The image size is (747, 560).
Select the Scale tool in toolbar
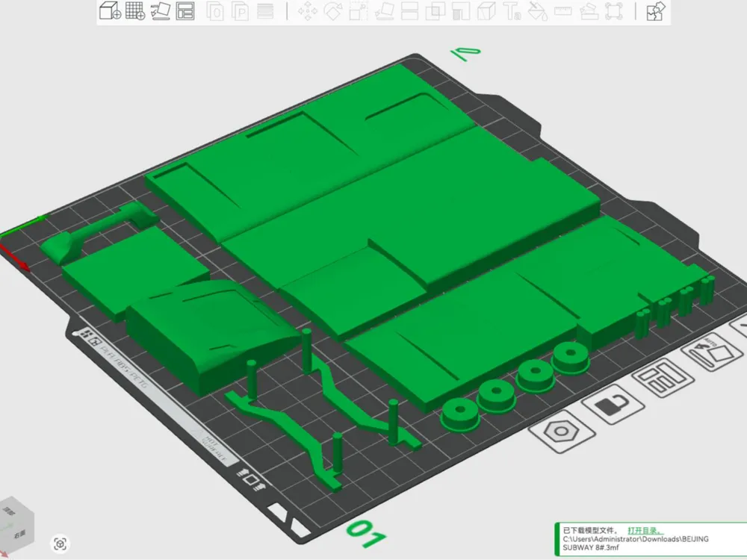(x=359, y=11)
